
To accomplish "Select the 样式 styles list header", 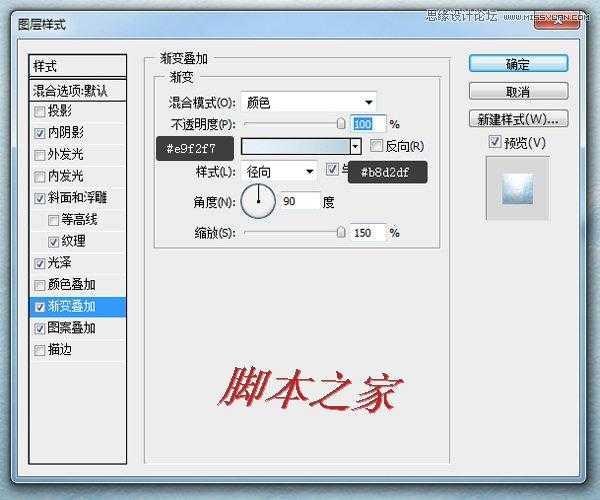I will pos(77,66).
